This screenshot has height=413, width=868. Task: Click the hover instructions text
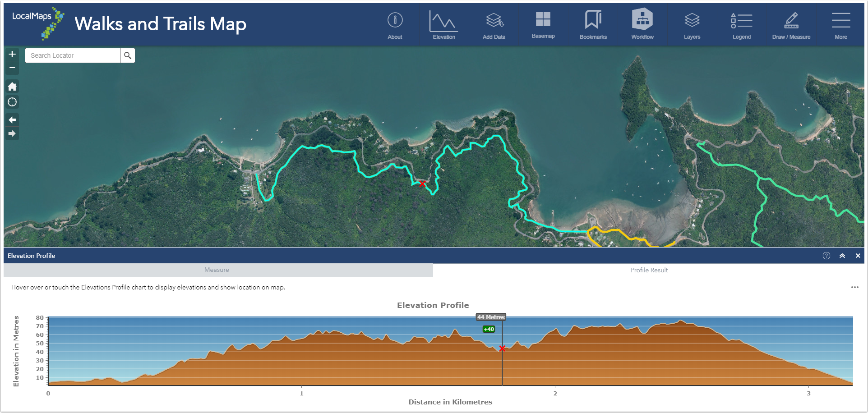point(148,287)
